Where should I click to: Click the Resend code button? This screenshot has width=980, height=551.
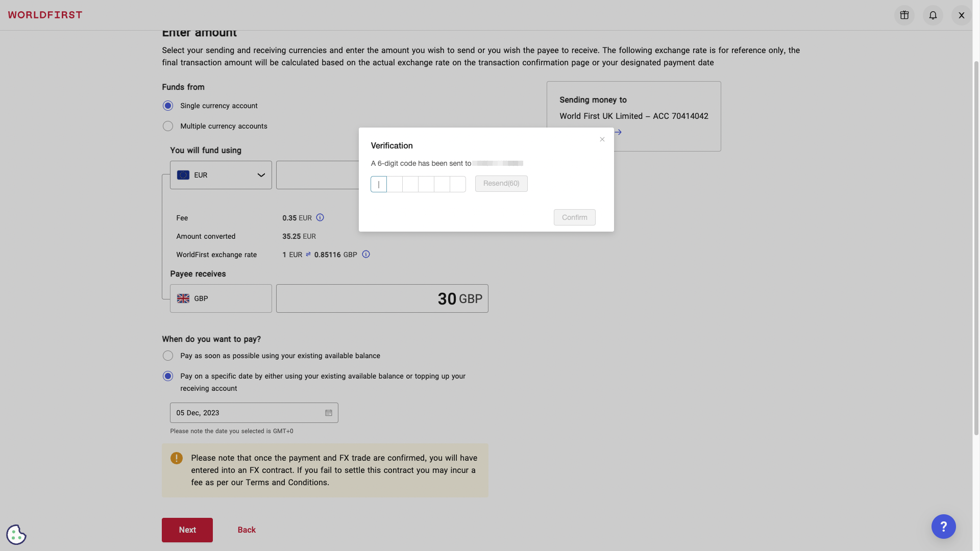coord(501,184)
